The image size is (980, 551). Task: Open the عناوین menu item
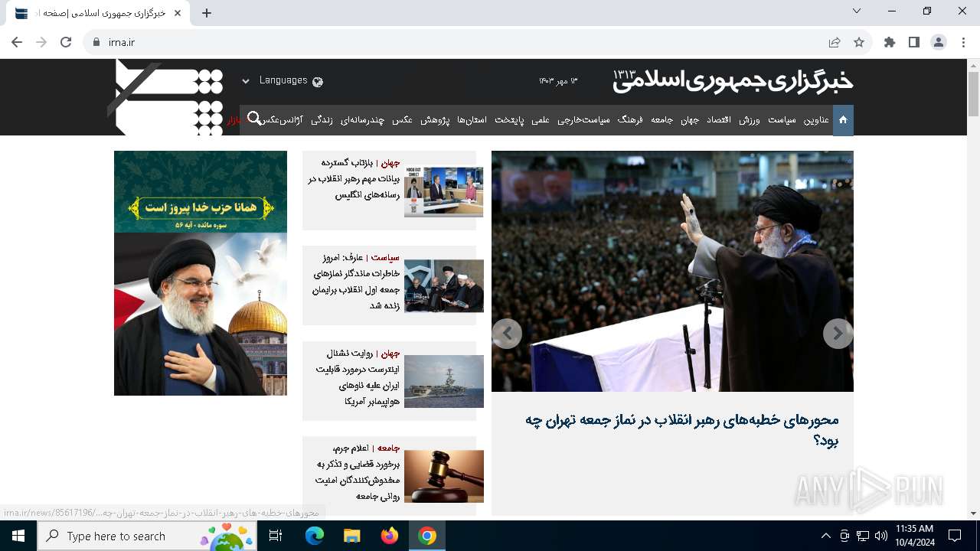pyautogui.click(x=816, y=120)
